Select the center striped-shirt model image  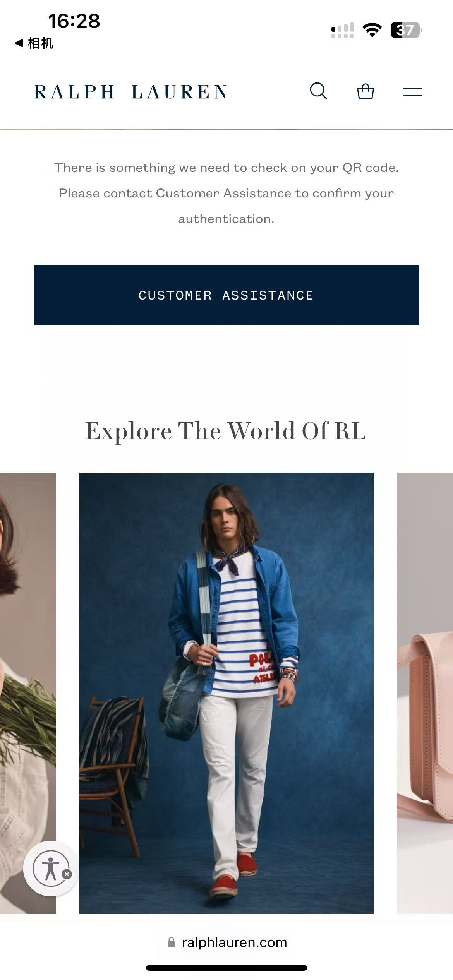click(226, 693)
